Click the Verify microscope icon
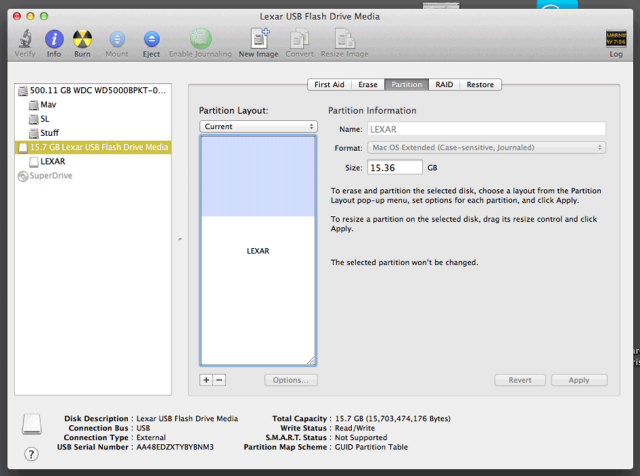Image resolution: width=640 pixels, height=476 pixels. click(25, 39)
